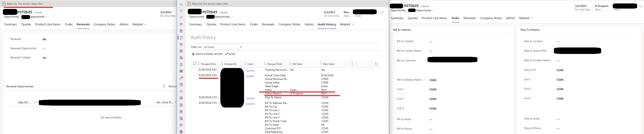The image size is (644, 134).
Task: Open the Pinned pushpin icon in sidebar
Action: coord(181,17)
